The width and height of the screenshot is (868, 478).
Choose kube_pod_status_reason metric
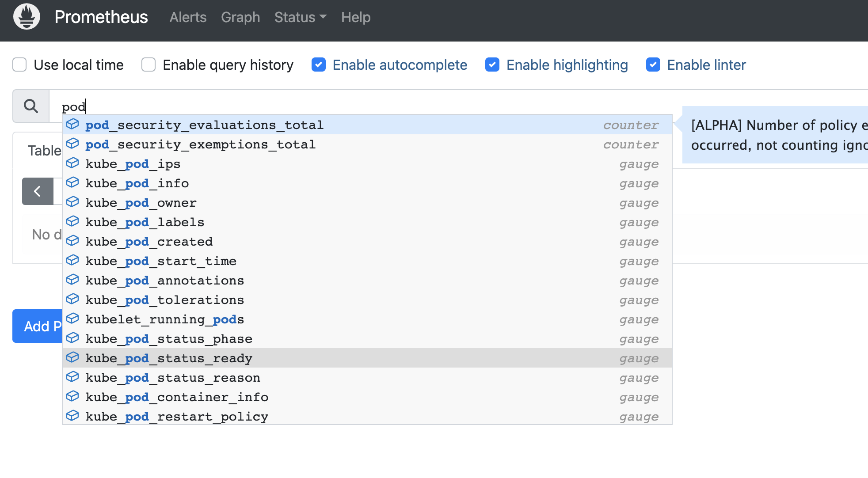pyautogui.click(x=367, y=377)
